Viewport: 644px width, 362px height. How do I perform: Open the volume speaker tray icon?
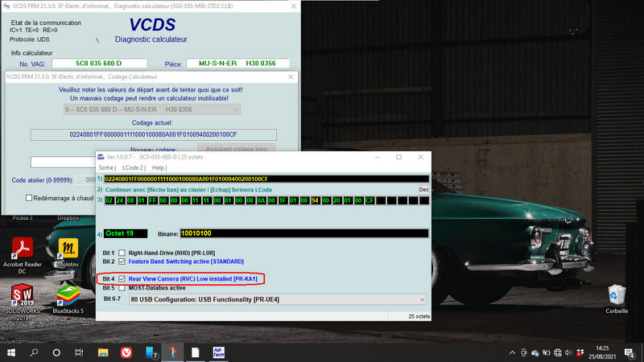[568, 352]
